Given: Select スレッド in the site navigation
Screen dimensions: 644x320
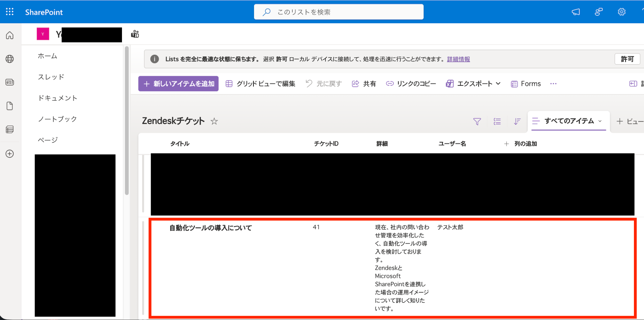Looking at the screenshot, I should [51, 77].
